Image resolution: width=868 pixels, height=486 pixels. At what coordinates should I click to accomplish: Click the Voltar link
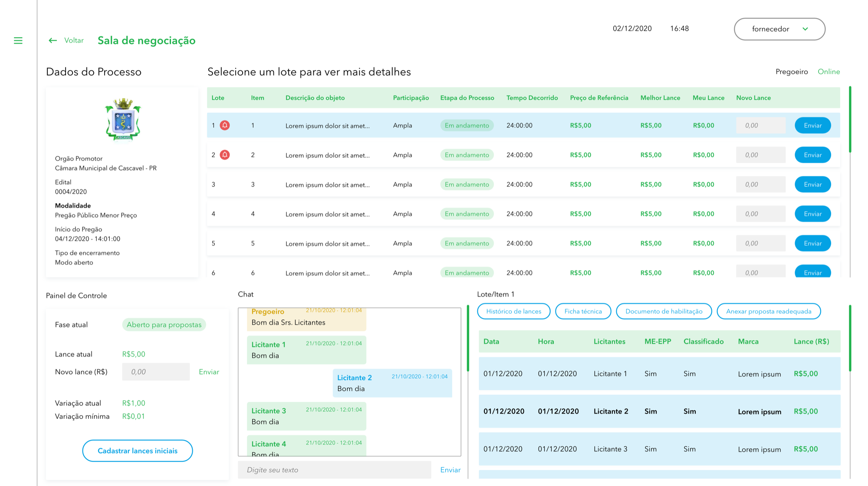coord(74,40)
